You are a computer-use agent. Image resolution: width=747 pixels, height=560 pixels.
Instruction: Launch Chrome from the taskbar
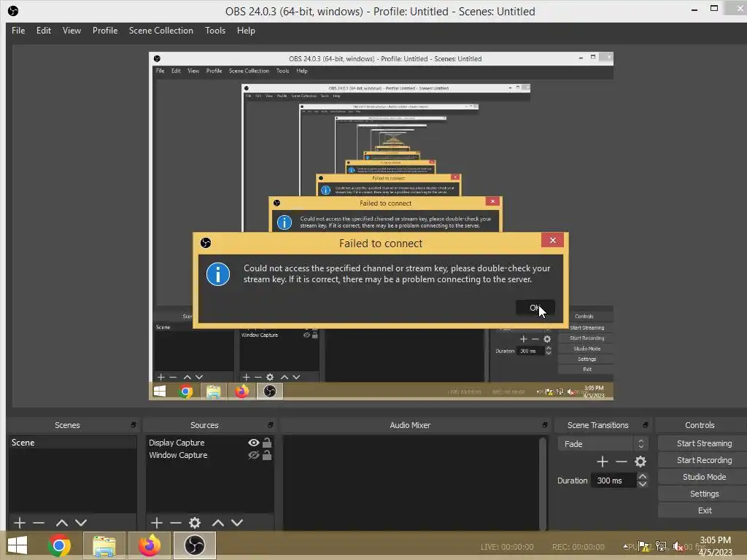pos(59,545)
